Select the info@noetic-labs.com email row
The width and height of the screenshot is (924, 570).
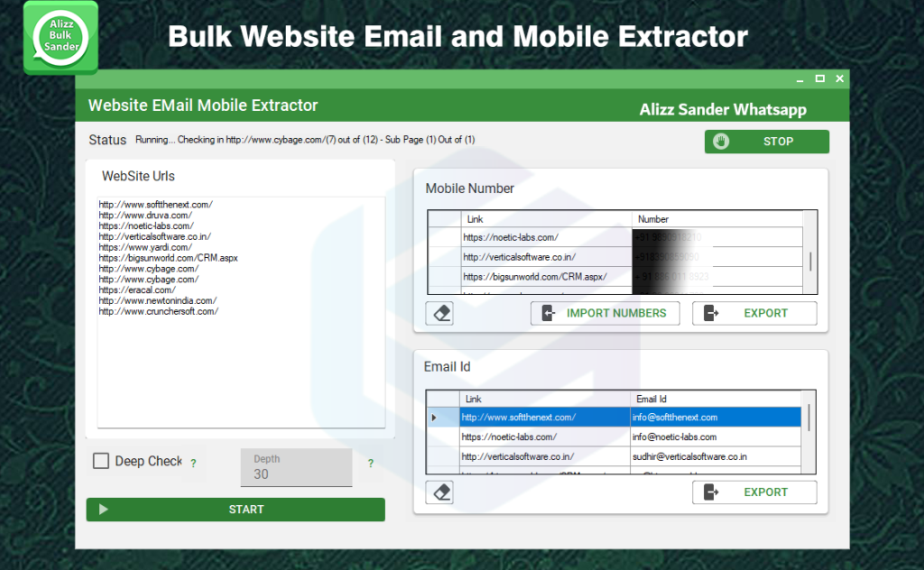[x=713, y=437]
